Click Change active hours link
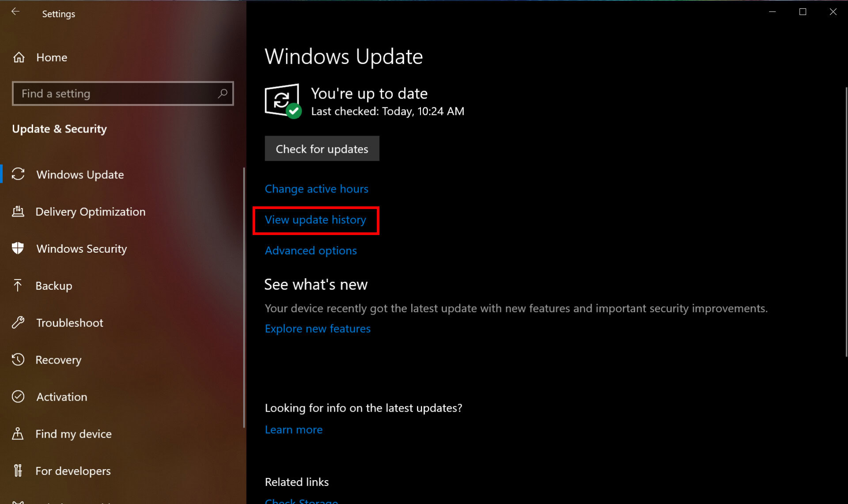848x504 pixels. [x=316, y=189]
